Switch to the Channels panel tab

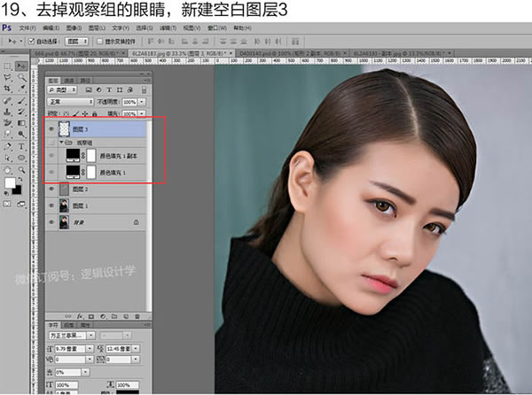[x=69, y=81]
